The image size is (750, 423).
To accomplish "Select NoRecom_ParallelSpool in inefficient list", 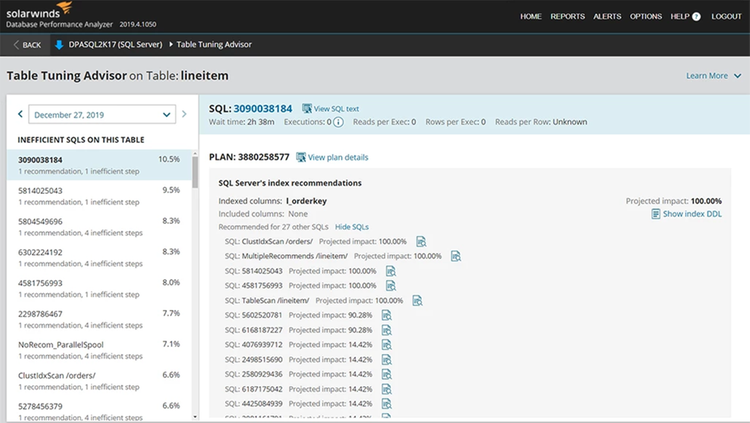I will 99,350.
